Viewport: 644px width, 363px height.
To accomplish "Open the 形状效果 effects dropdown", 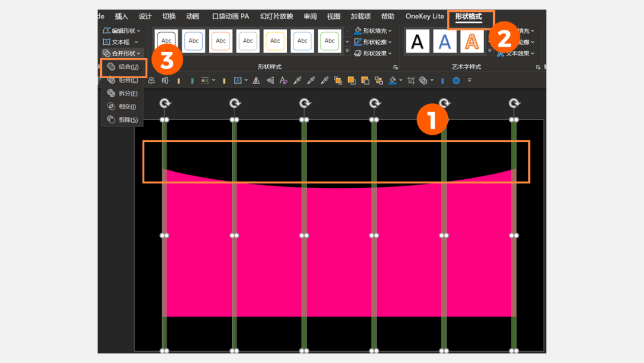I will coord(374,53).
